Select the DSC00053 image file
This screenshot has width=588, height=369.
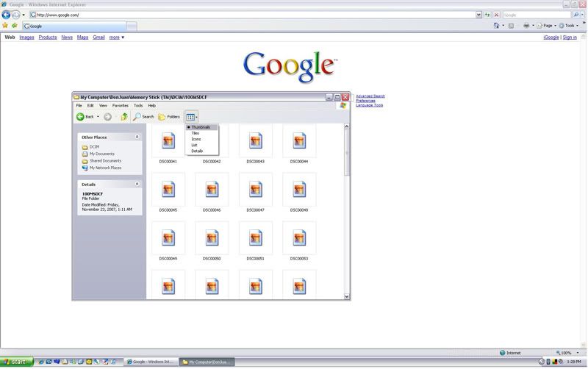coord(299,238)
